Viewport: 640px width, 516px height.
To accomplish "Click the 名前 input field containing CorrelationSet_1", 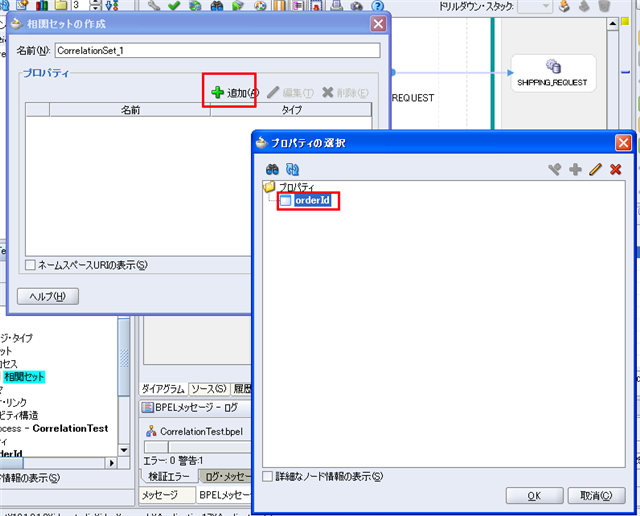I will point(217,50).
